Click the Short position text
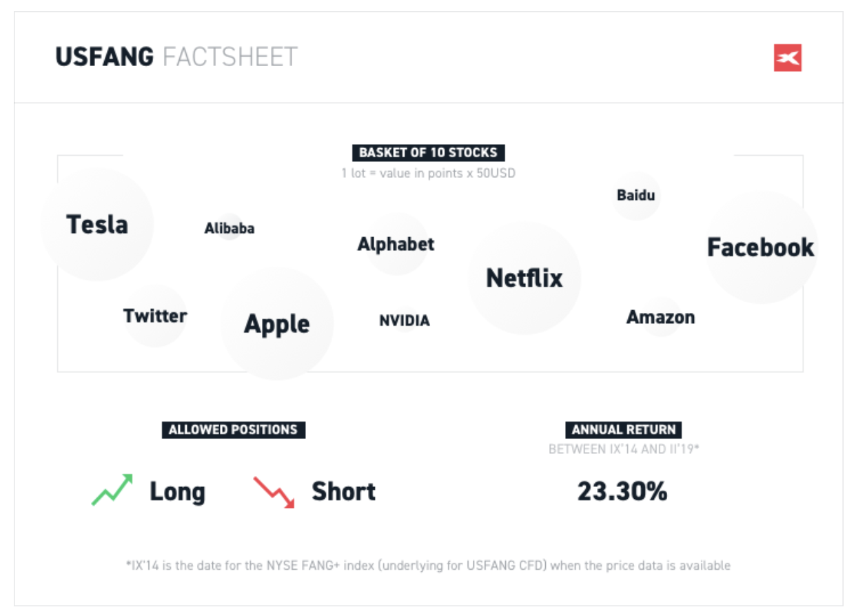The width and height of the screenshot is (856, 616). [343, 492]
